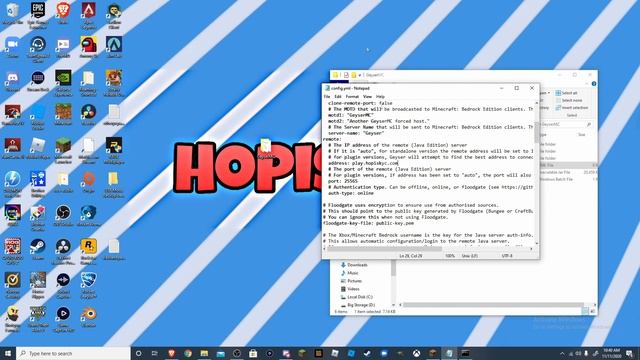Click Notepad vertical scrollbar down arrow
The image size is (640, 360).
pyautogui.click(x=536, y=243)
